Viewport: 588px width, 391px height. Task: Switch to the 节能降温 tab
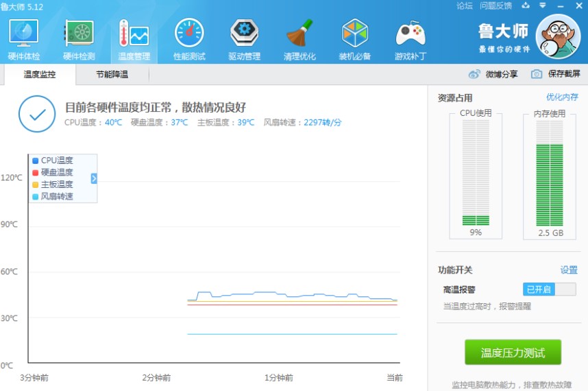tap(112, 74)
